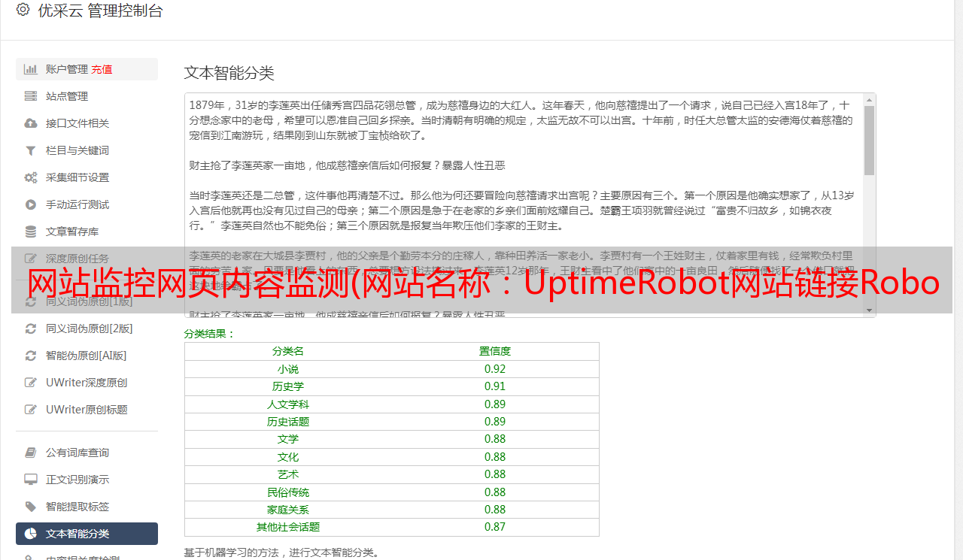Click the 历史学 category cell

coord(288,386)
